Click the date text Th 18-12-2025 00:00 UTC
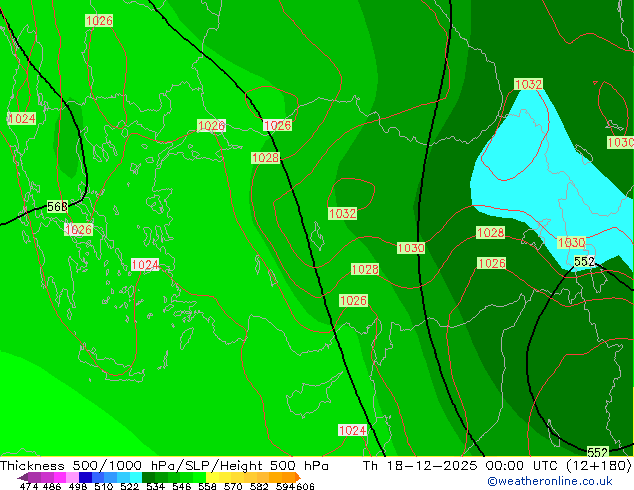The width and height of the screenshot is (634, 490). coord(462,466)
